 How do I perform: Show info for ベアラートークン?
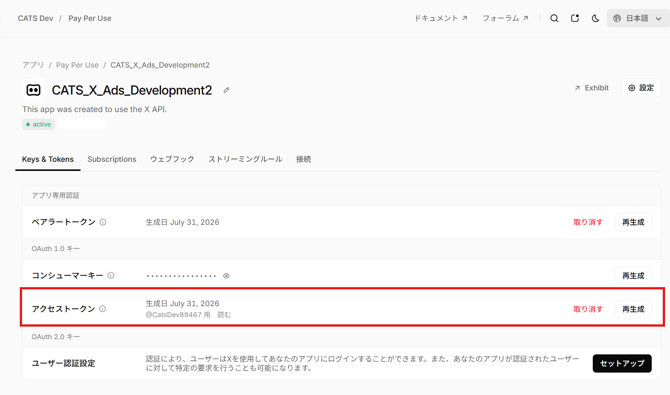pos(103,222)
